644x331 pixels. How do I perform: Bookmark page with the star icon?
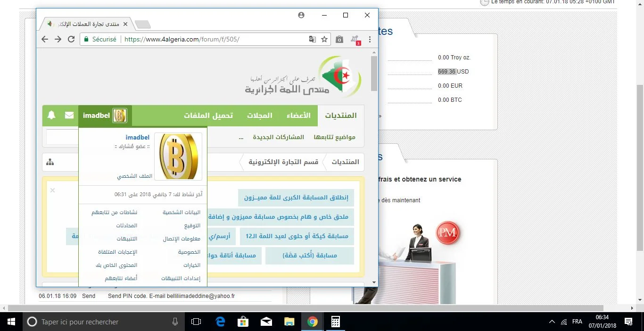(x=324, y=39)
